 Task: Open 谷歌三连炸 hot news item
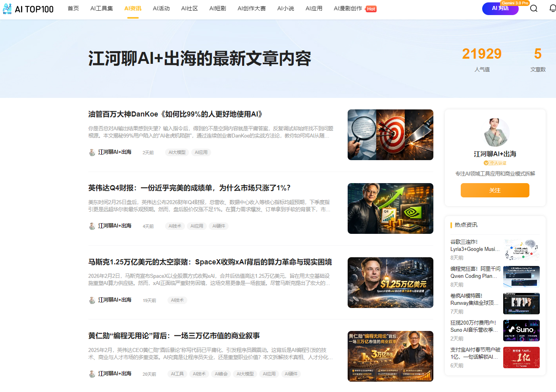pyautogui.click(x=475, y=245)
